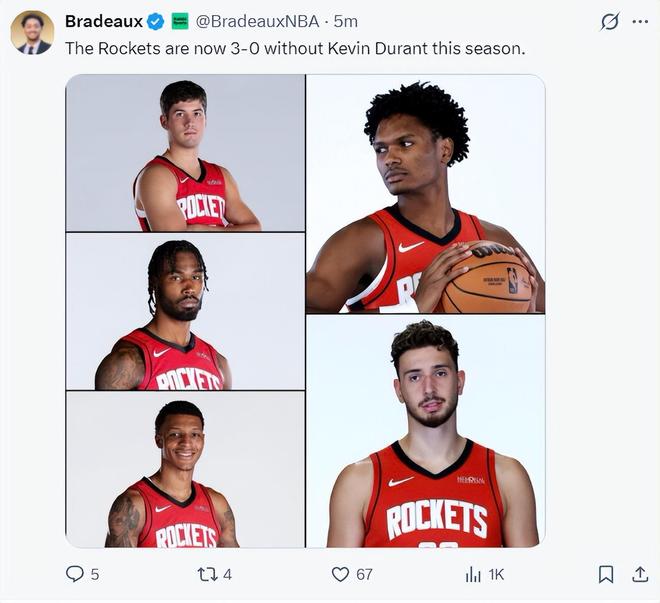Screen dimensions: 660x603
Task: Open the photo of player holding basketball
Action: [x=426, y=194]
